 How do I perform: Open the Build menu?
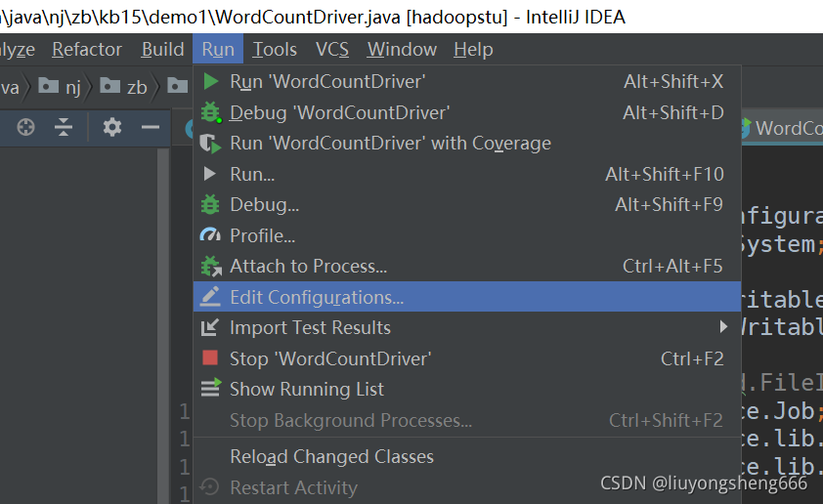pos(162,49)
